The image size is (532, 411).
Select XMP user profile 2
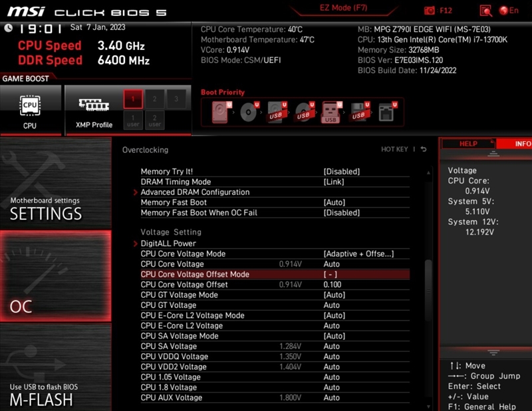tap(155, 120)
